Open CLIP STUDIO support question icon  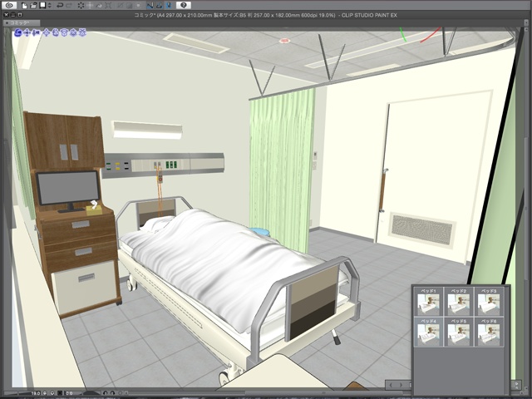[184, 5]
